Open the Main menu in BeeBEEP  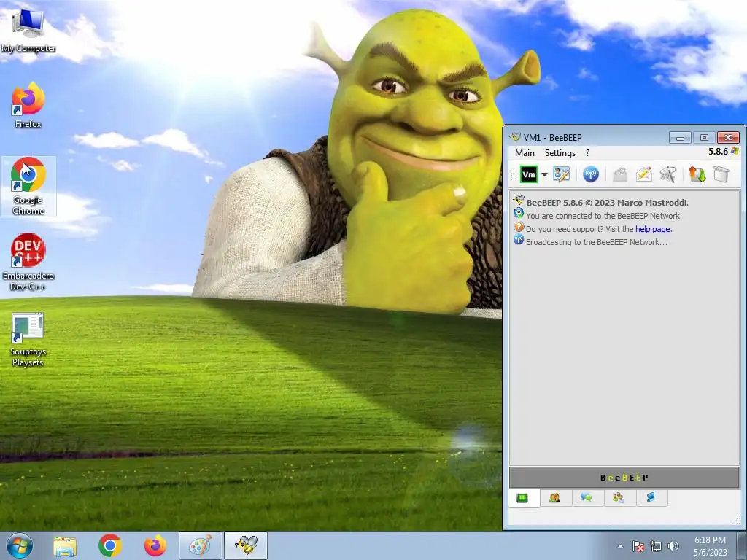coord(525,153)
